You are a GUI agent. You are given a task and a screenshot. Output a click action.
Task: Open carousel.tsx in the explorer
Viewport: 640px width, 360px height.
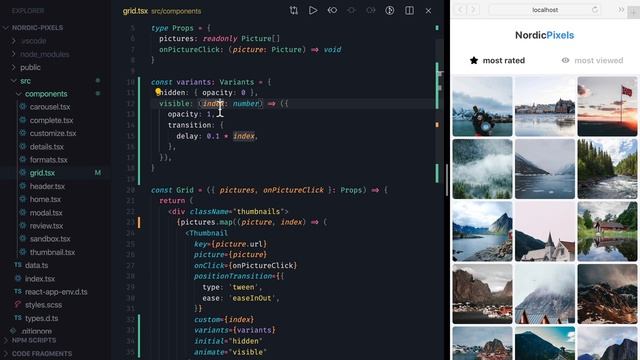tap(50, 107)
